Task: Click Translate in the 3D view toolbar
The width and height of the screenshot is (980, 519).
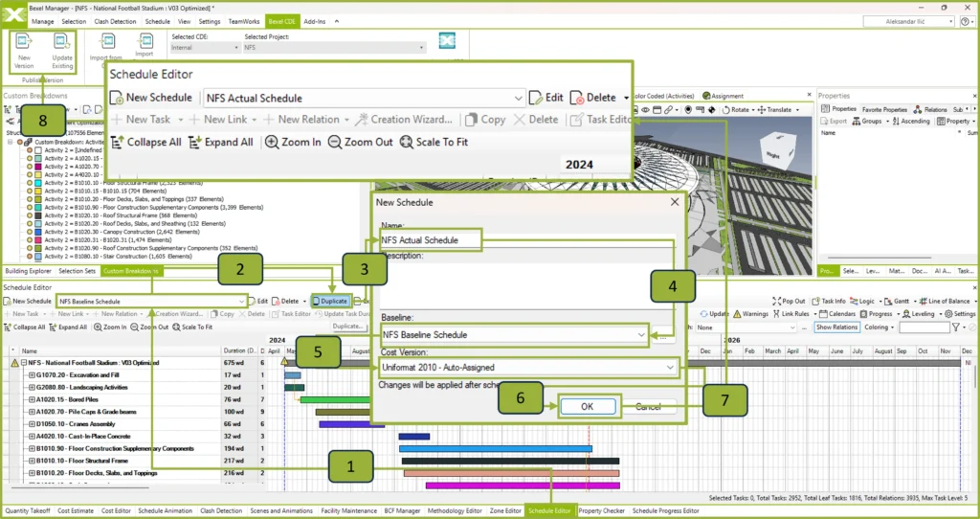Action: pos(774,109)
